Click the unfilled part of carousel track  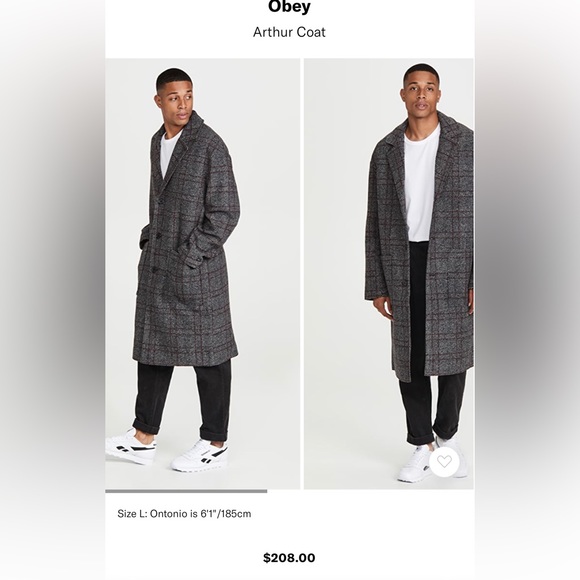[x=370, y=491]
